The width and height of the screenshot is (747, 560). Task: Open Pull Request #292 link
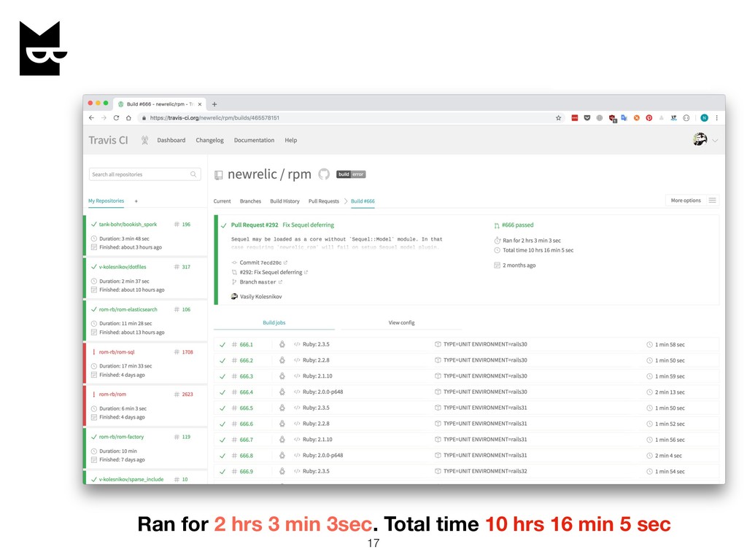pyautogui.click(x=255, y=225)
